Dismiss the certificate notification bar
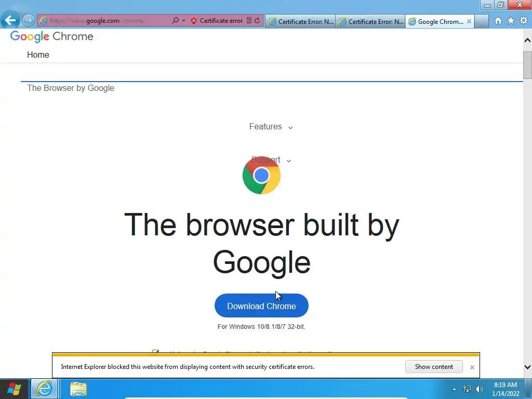The image size is (532, 399). coord(472,367)
